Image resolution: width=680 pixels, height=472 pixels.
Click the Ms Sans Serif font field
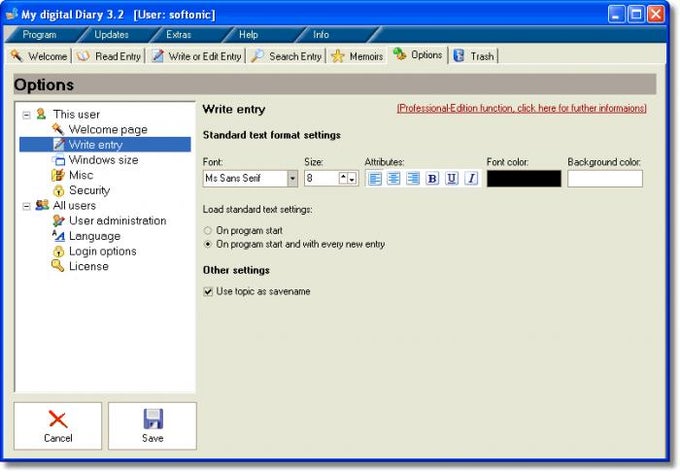click(245, 178)
